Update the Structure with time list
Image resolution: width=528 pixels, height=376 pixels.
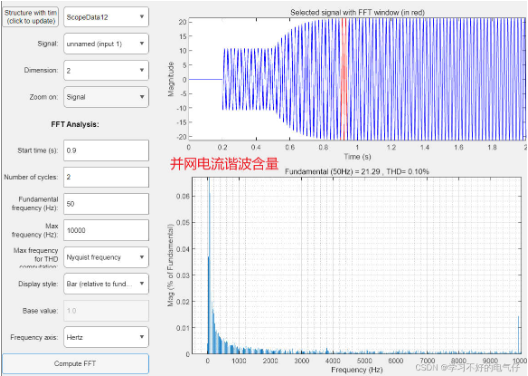pos(31,17)
